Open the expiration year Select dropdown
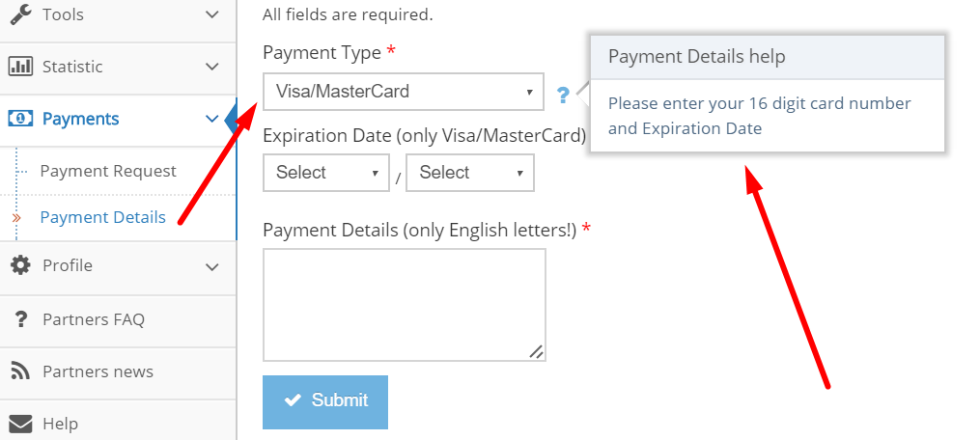 (470, 173)
